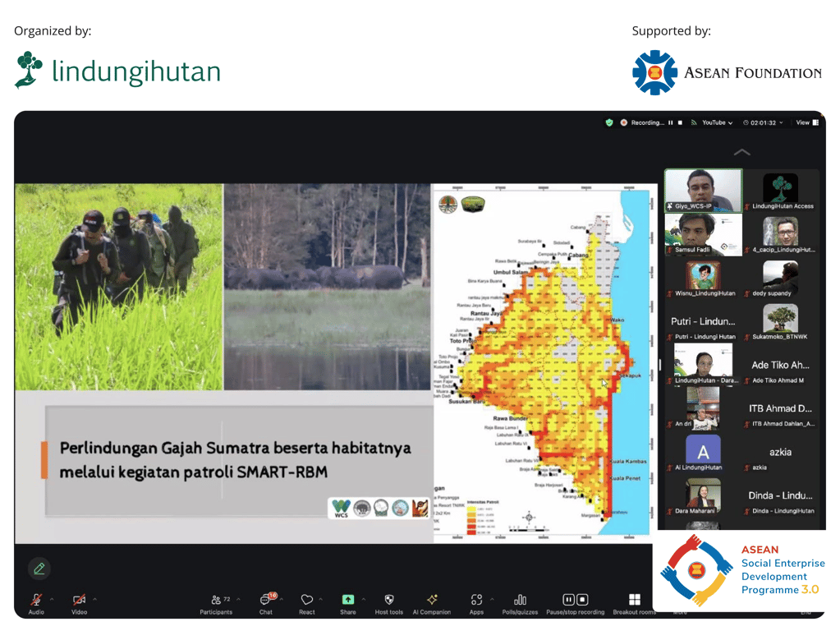This screenshot has width=840, height=631.
Task: Select the ITB Ahmad Dahlan participant tile
Action: (781, 408)
